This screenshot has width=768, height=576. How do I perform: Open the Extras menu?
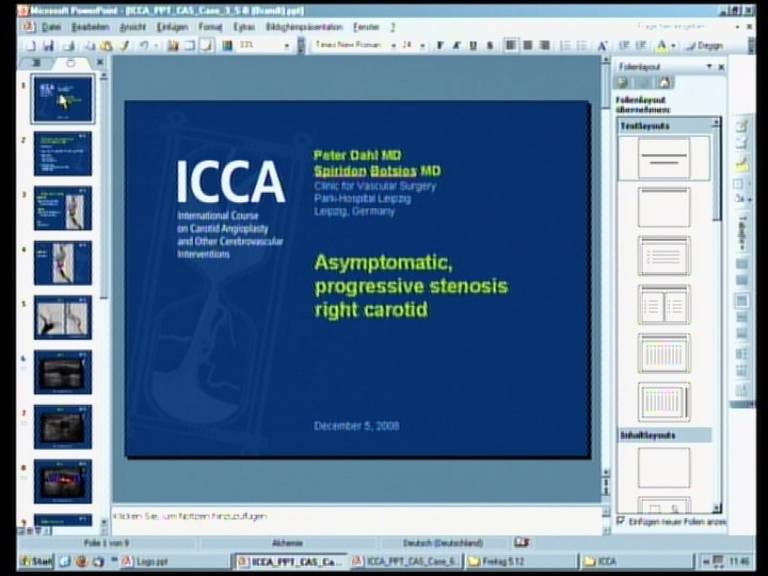[x=243, y=27]
